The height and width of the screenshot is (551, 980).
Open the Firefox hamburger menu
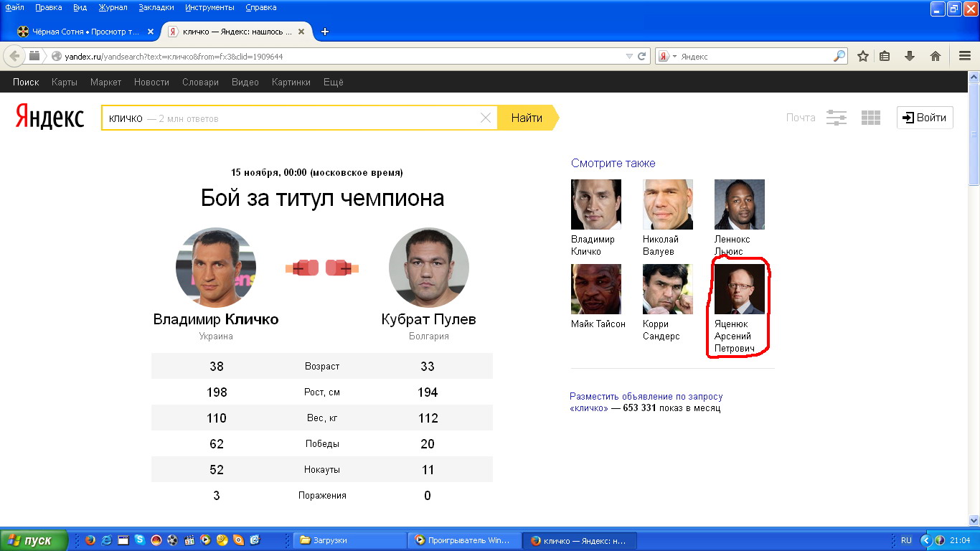tap(965, 56)
